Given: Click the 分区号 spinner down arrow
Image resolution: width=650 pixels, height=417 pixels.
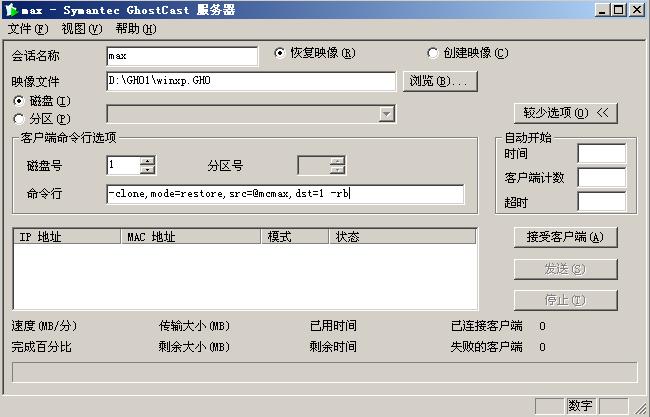Looking at the screenshot, I should pyautogui.click(x=338, y=170).
